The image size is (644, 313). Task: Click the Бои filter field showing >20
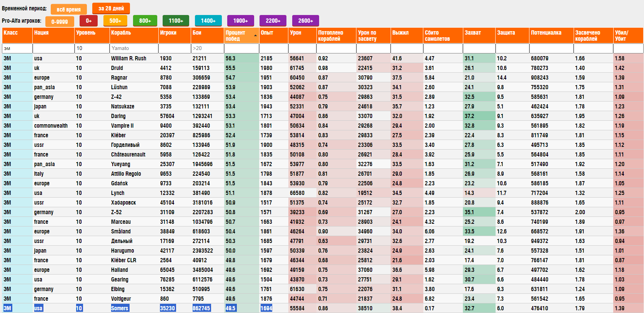pos(207,48)
